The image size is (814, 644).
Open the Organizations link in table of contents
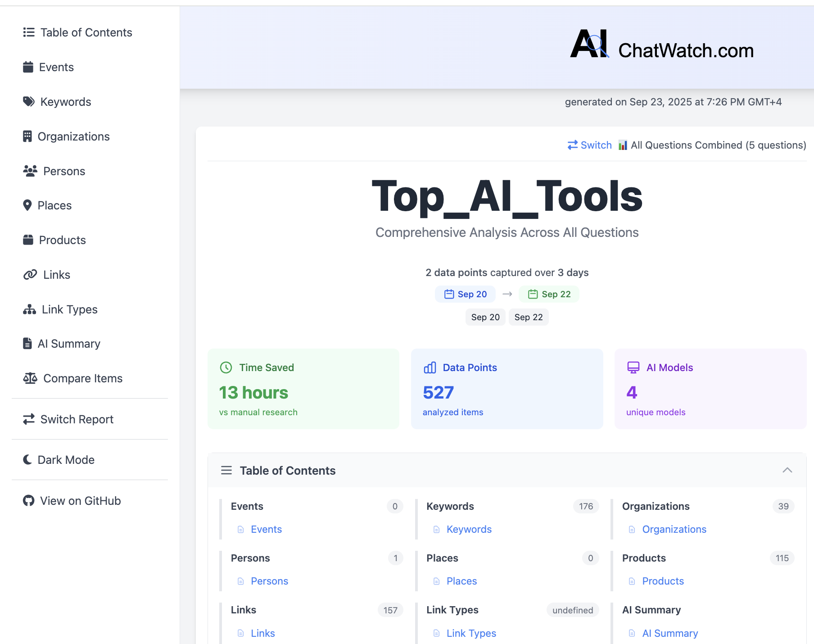pos(674,529)
